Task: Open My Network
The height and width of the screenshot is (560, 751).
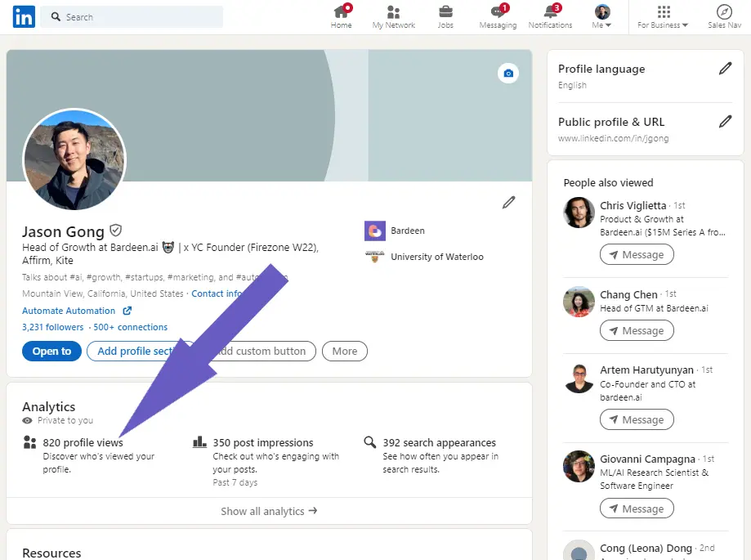Action: pyautogui.click(x=394, y=17)
